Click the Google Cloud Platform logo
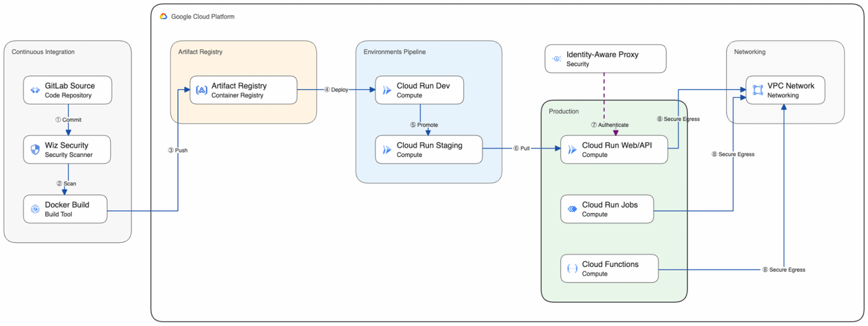The image size is (868, 326). [x=164, y=17]
